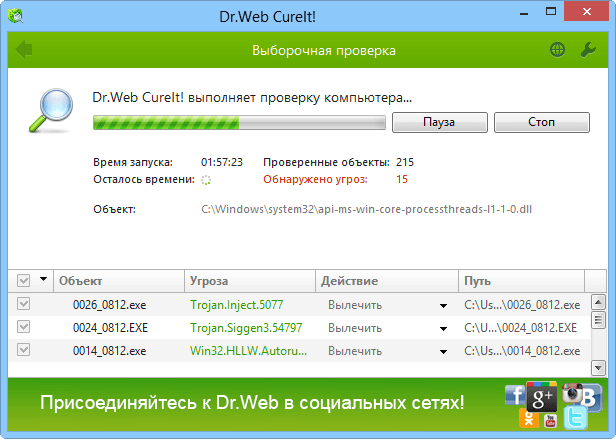The height and width of the screenshot is (439, 616).
Task: Open the header selection dropdown arrow
Action: tap(44, 279)
